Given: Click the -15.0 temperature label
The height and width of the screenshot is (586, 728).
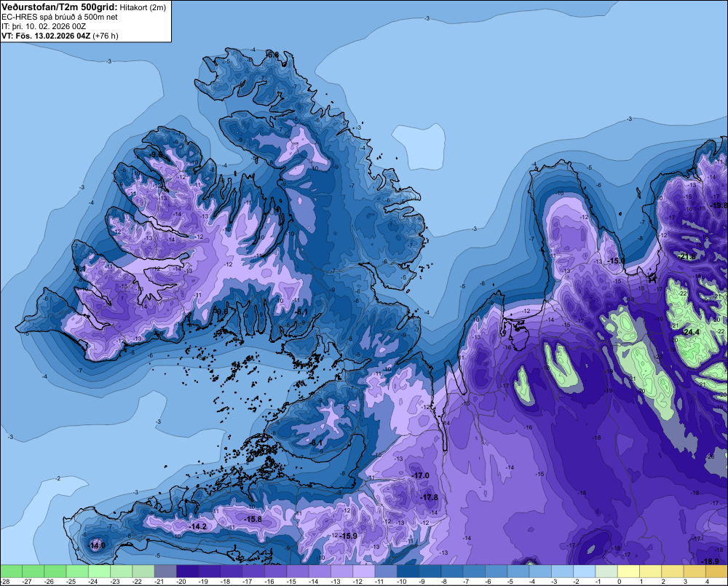Looking at the screenshot, I should tap(616, 261).
